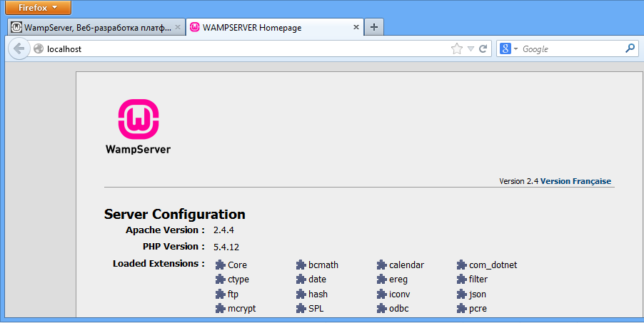The image size is (644, 323).
Task: Bookmark this page with the star icon
Action: [x=457, y=49]
